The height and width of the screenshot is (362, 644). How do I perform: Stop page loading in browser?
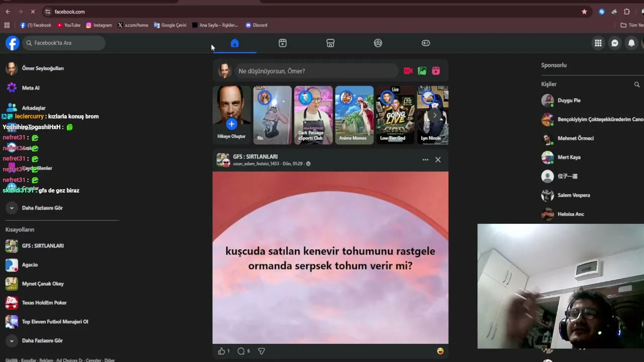click(x=33, y=12)
